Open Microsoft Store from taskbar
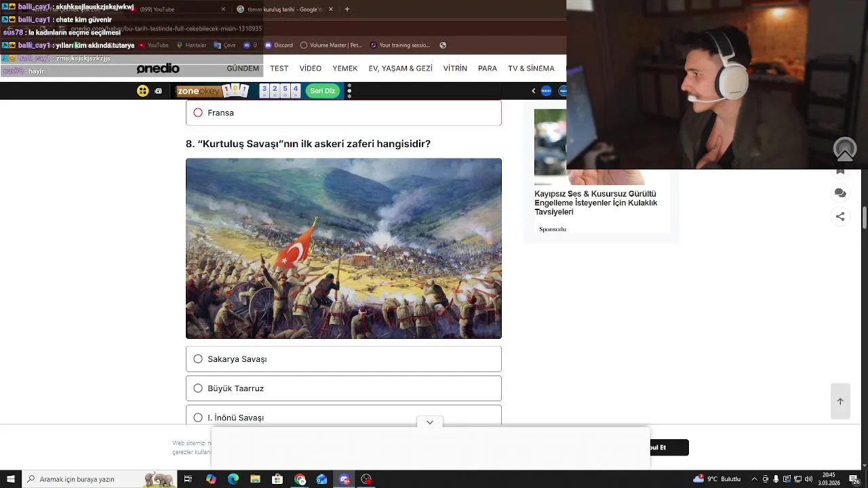 click(277, 479)
